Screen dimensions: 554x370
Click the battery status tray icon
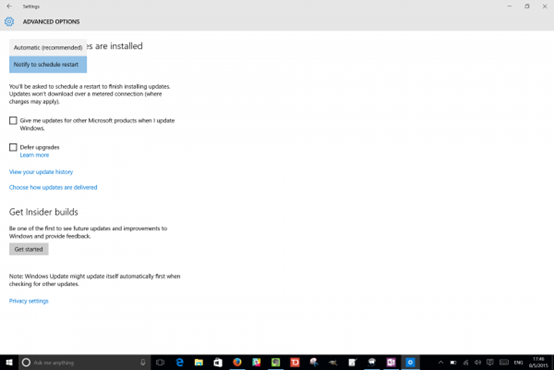(x=453, y=362)
